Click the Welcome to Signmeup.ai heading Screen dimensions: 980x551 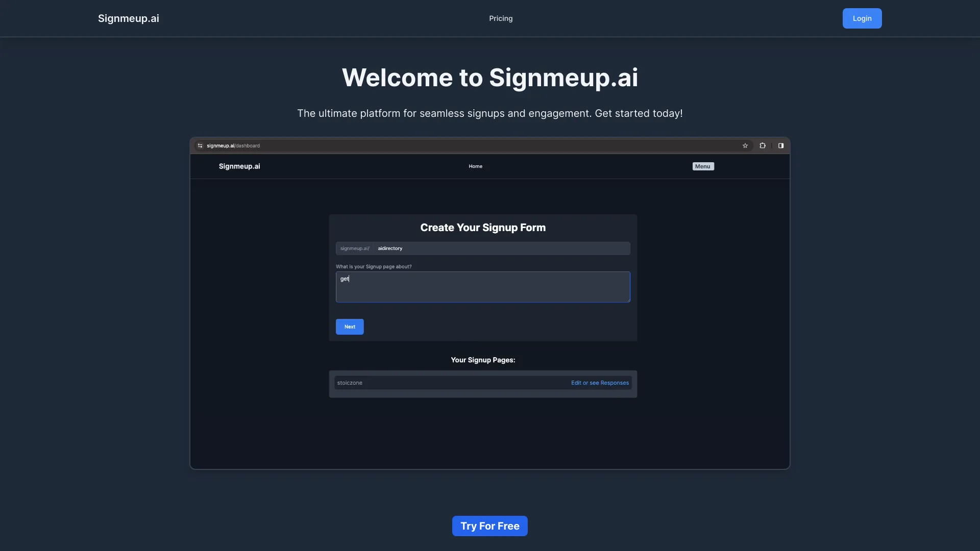tap(489, 78)
